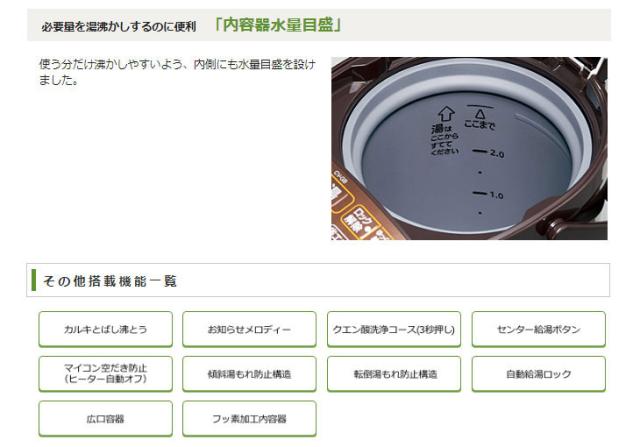Click the triangle marker above ここまで
640x447 pixels.
point(480,113)
